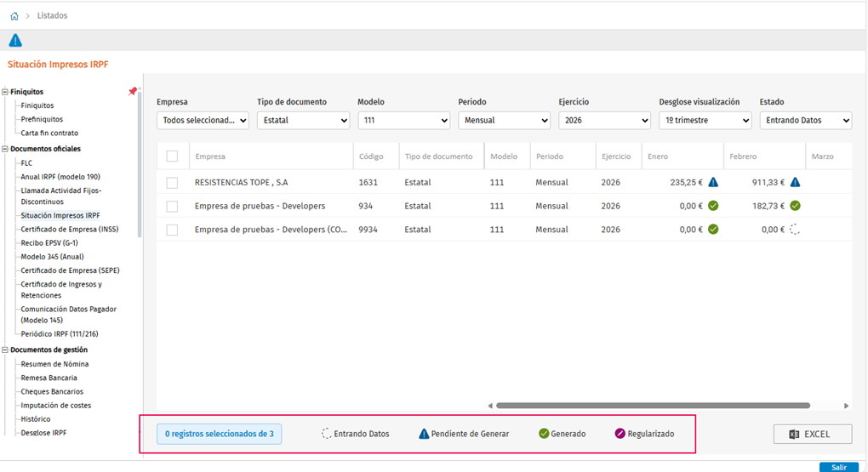Viewport: 868px width, 472px height.
Task: Click the table horizontal scrollbar thumb
Action: click(x=654, y=406)
